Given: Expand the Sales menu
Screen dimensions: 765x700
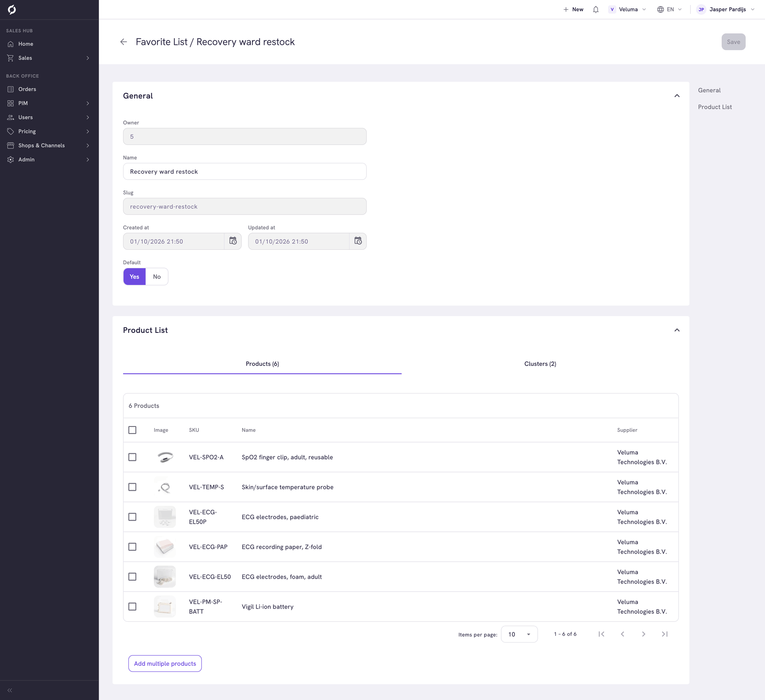Looking at the screenshot, I should tap(49, 58).
